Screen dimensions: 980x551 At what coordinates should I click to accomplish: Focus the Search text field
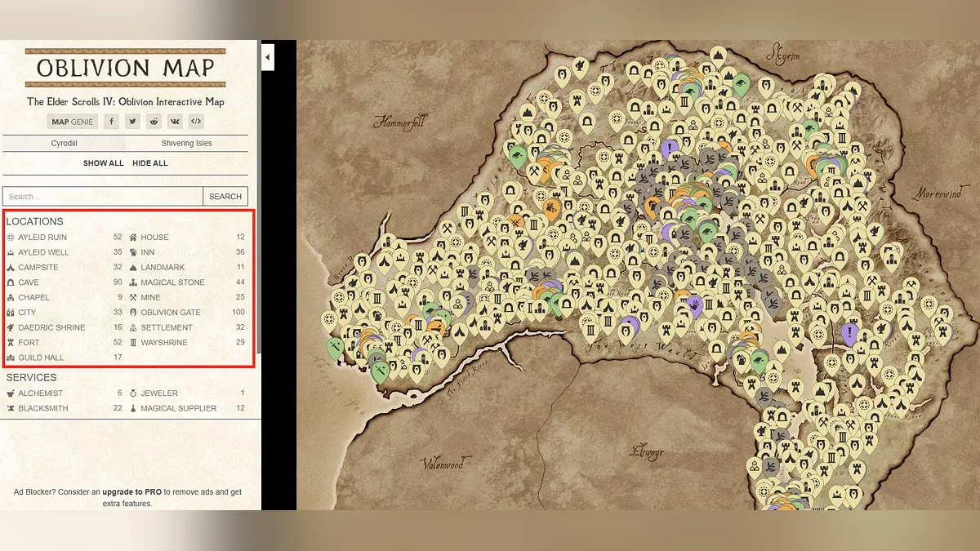click(102, 197)
